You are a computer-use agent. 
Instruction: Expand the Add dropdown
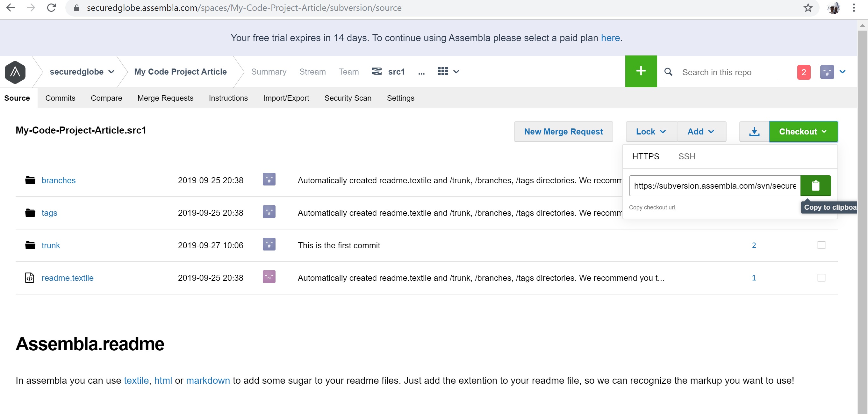pos(701,132)
